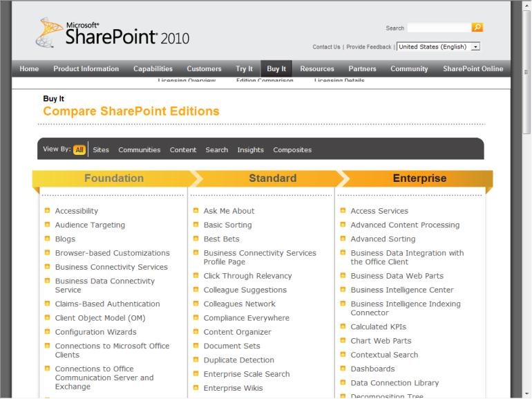
Task: Open Business Intelligence Center feature
Action: [x=402, y=290]
